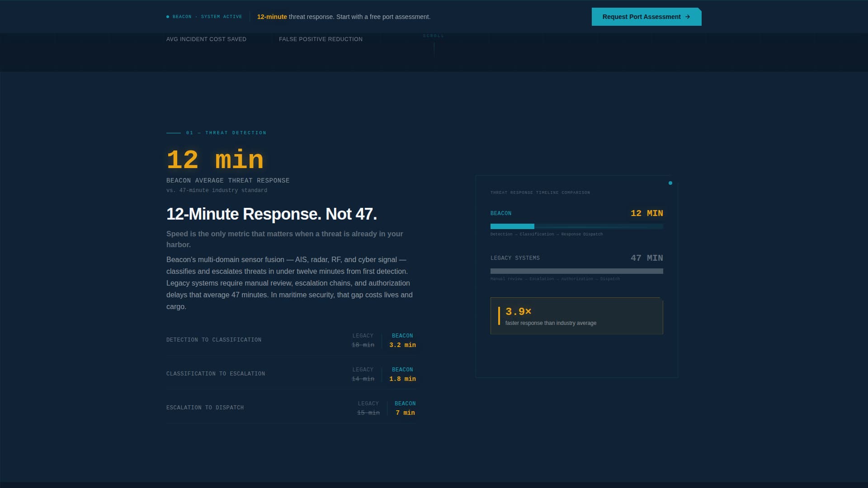This screenshot has height=488, width=868.
Task: Click the Request Port Assessment button
Action: (x=641, y=17)
